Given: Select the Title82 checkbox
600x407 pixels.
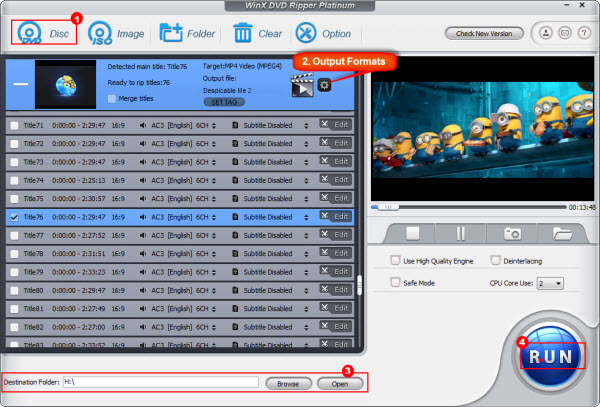Looking at the screenshot, I should pyautogui.click(x=14, y=327).
